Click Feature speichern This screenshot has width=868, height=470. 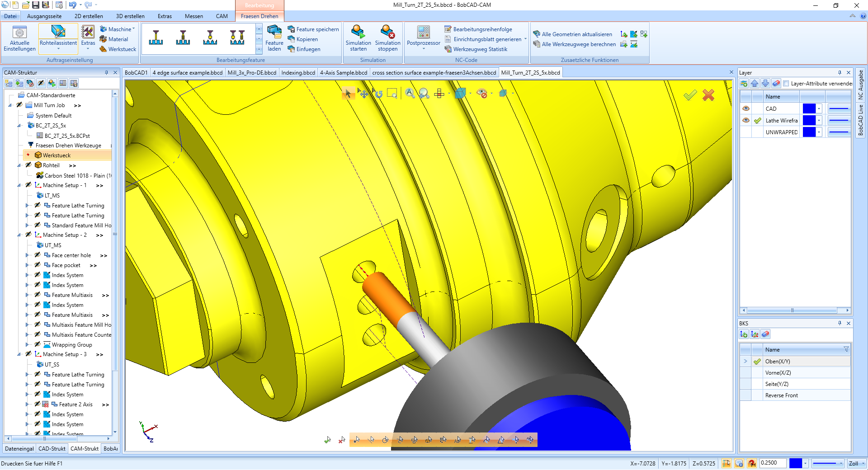click(x=313, y=29)
